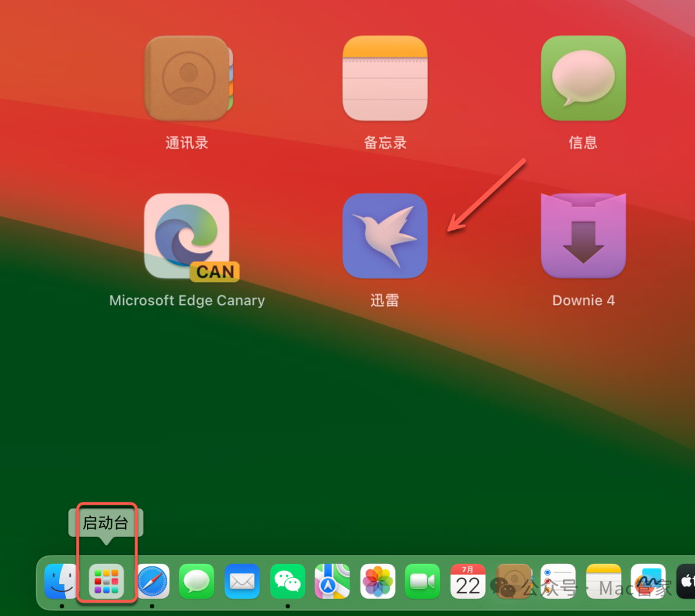Open the 信息 app in Launchpad grid
The height and width of the screenshot is (616, 695).
[x=583, y=78]
